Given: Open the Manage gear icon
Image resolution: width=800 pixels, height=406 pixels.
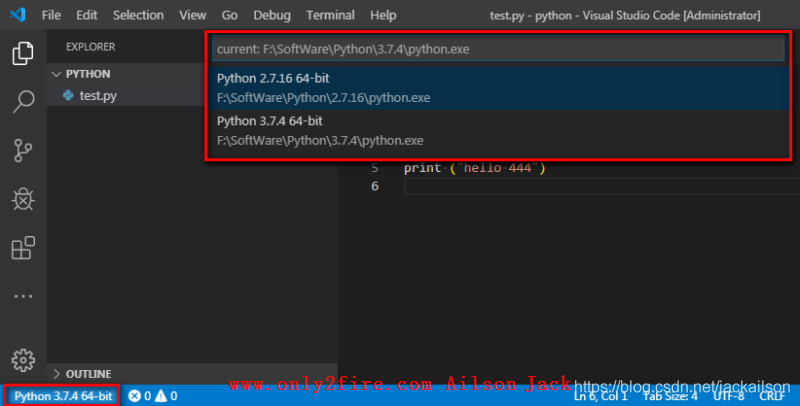Looking at the screenshot, I should [23, 360].
